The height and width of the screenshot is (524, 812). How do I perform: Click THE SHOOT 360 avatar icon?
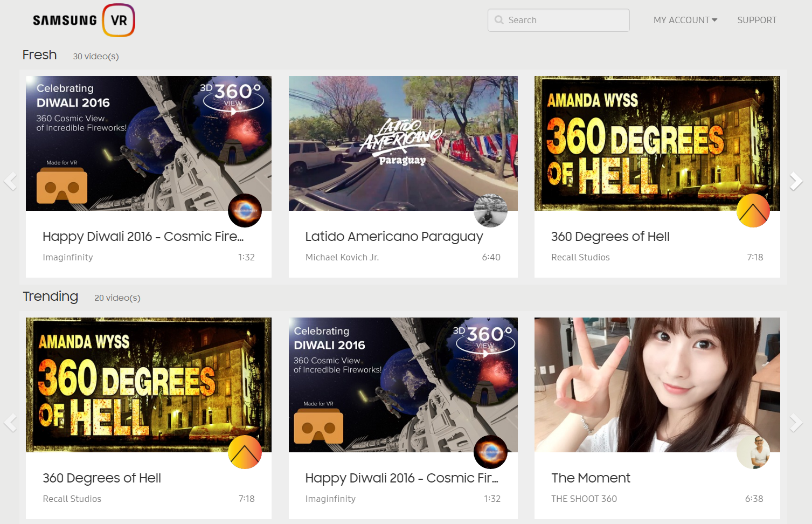(x=753, y=452)
